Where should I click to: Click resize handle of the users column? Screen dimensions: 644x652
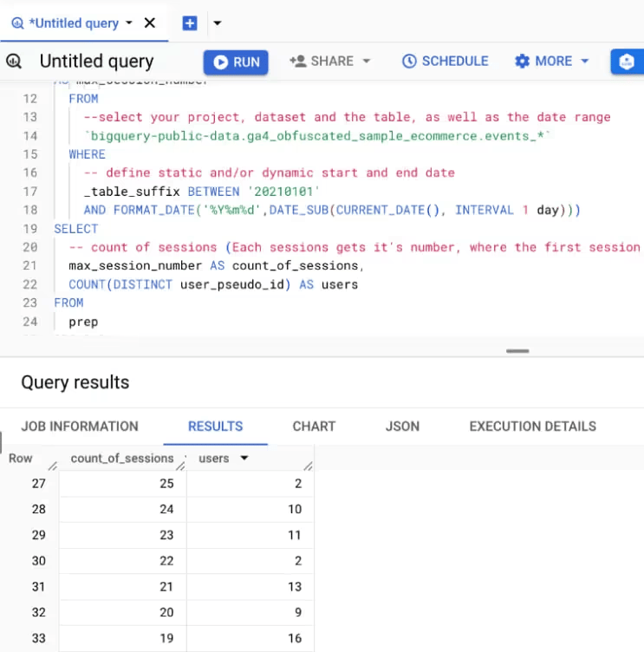coord(308,466)
